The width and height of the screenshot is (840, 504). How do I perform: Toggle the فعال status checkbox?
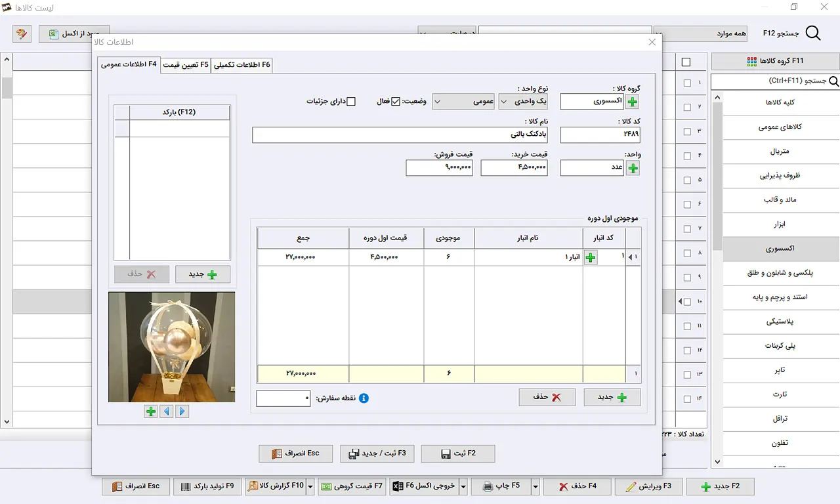pos(396,102)
